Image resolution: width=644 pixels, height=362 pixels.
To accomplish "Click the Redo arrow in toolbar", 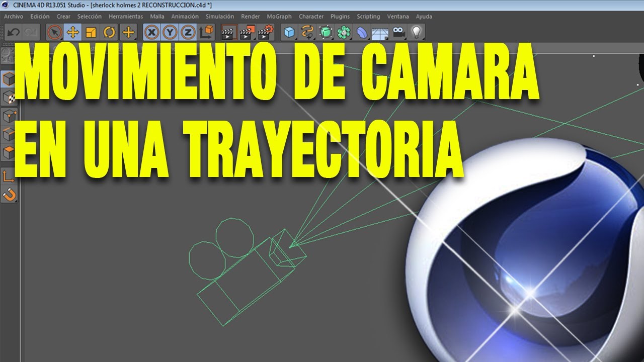I will coord(31,33).
